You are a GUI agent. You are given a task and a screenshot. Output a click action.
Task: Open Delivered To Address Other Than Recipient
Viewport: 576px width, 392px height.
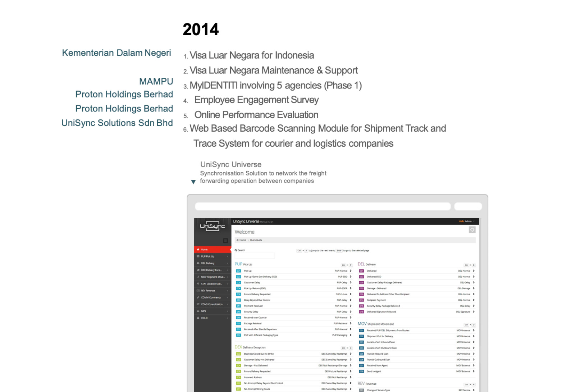tap(416, 294)
